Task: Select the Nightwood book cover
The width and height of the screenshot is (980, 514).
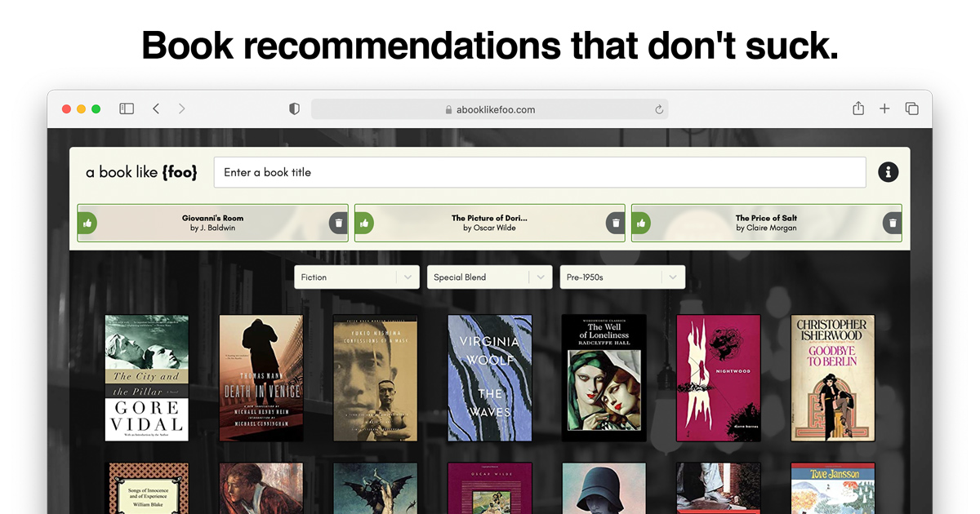Action: (x=719, y=378)
